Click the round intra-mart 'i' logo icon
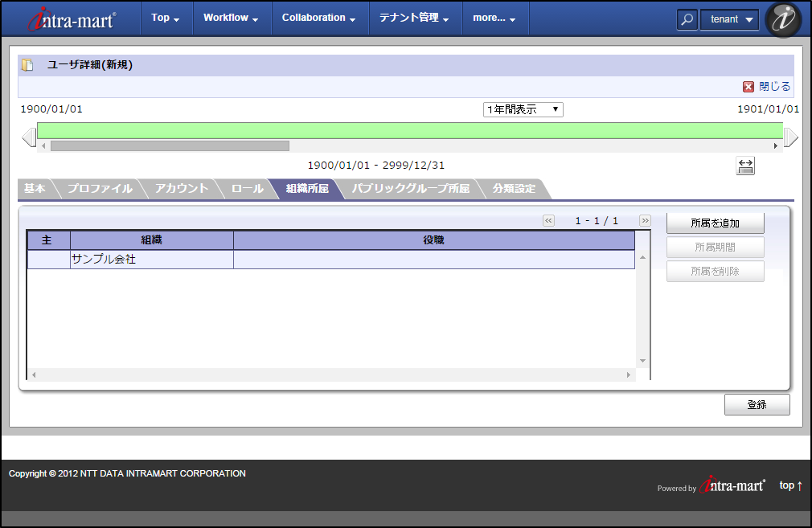812x528 pixels. [783, 20]
